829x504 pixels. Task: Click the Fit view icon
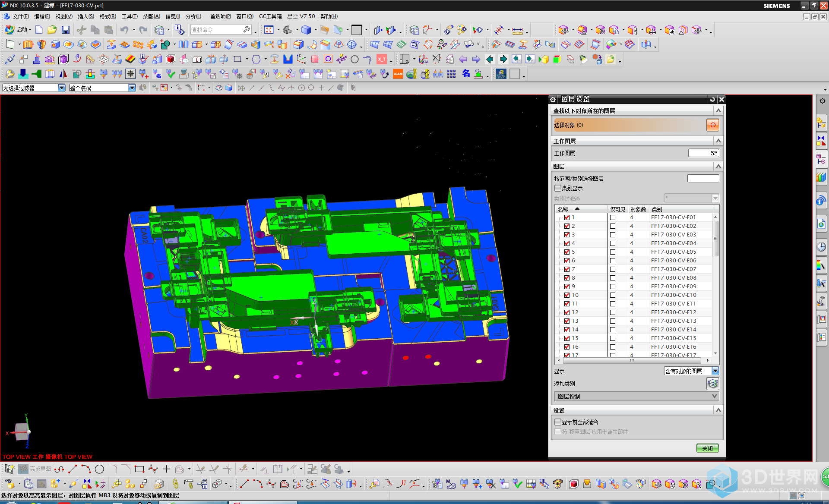pos(269,30)
